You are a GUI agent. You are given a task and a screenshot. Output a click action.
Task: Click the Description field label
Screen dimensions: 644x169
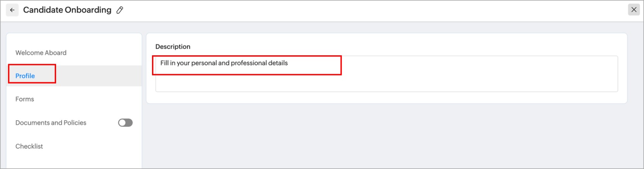173,46
